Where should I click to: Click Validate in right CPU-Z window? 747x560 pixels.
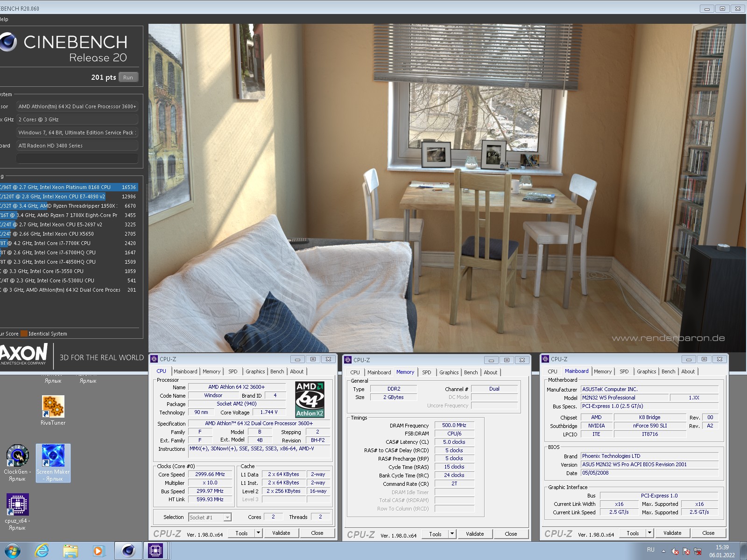tap(673, 533)
